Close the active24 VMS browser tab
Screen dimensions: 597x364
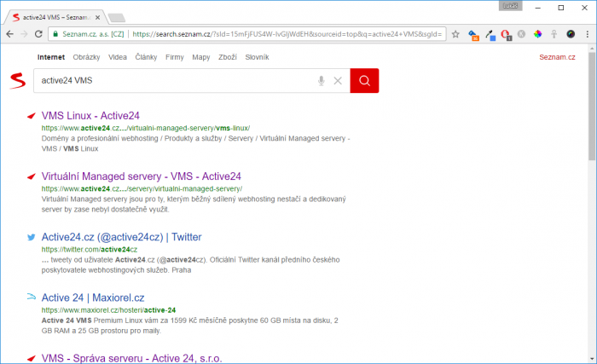[98, 18]
